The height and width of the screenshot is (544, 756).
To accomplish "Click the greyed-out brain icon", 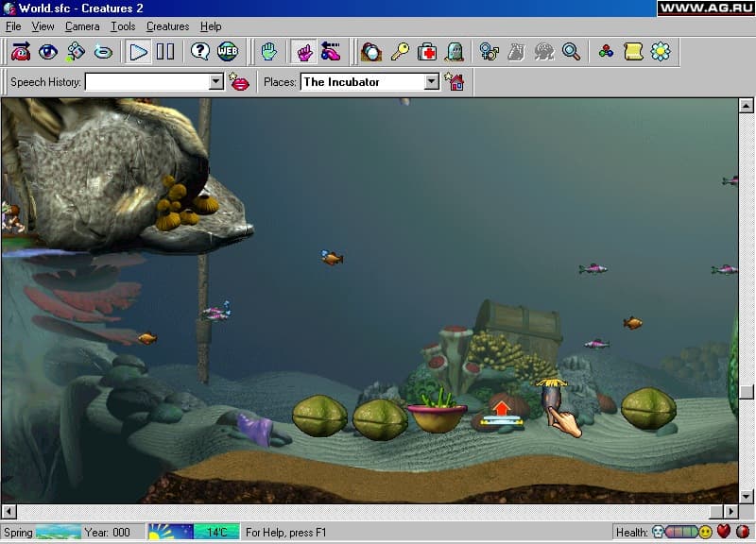I will click(544, 52).
